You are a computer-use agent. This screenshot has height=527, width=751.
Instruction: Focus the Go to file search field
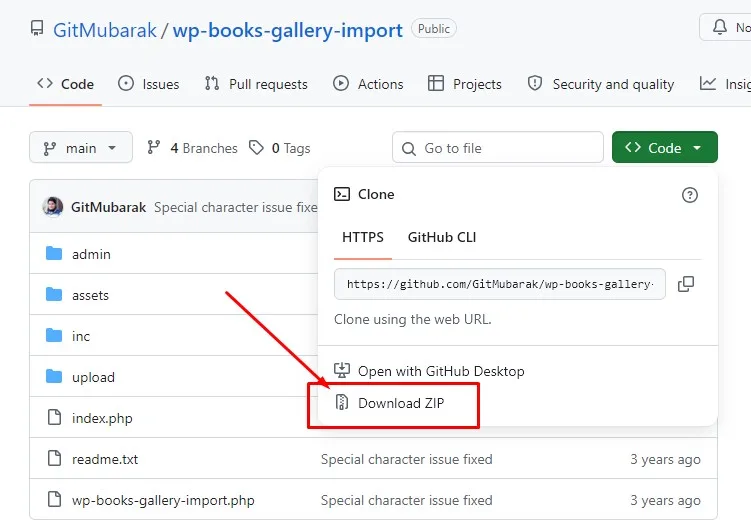pyautogui.click(x=498, y=148)
